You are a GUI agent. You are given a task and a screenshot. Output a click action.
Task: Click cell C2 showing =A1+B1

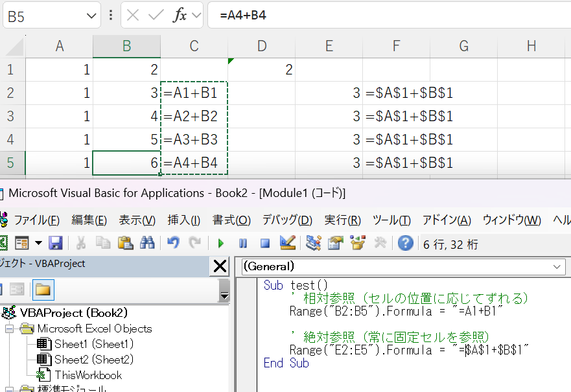[x=194, y=93]
